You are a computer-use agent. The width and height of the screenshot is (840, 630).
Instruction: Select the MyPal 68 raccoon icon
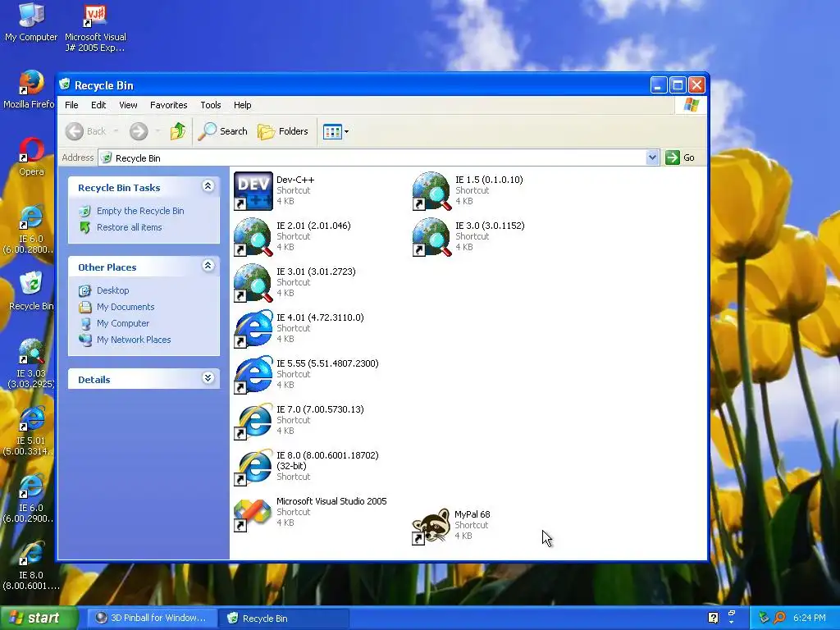431,526
